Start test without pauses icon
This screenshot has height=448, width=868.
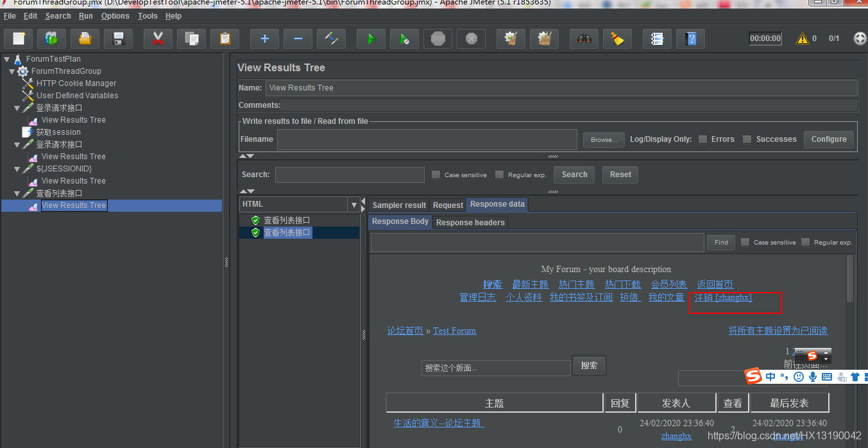[404, 39]
